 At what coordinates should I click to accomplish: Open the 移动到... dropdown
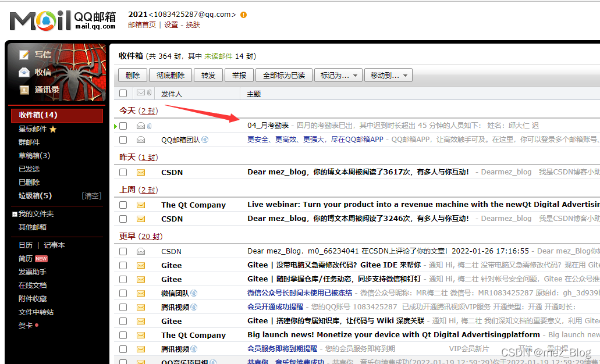388,76
